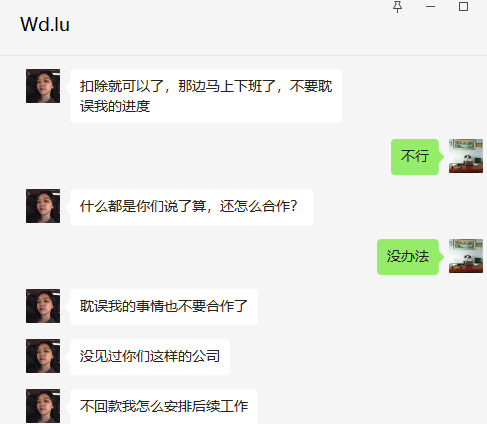Select the green 不行 message bubble

415,157
